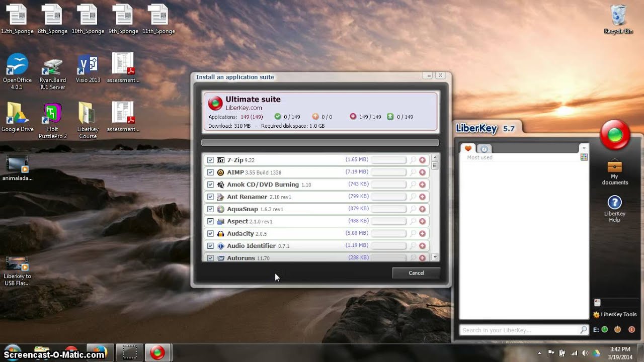
Task: Click Cancel in the install dialog
Action: pyautogui.click(x=416, y=273)
